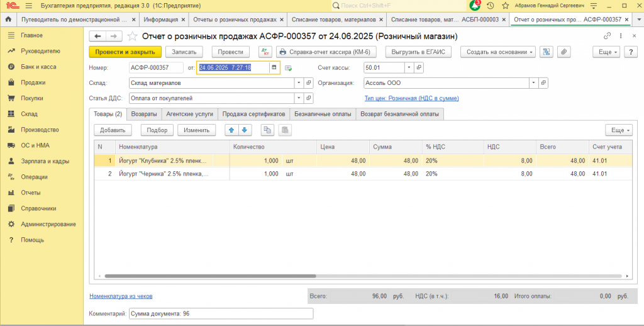Viewport: 644px width, 326px height.
Task: Open document structure report icon
Action: (x=546, y=52)
